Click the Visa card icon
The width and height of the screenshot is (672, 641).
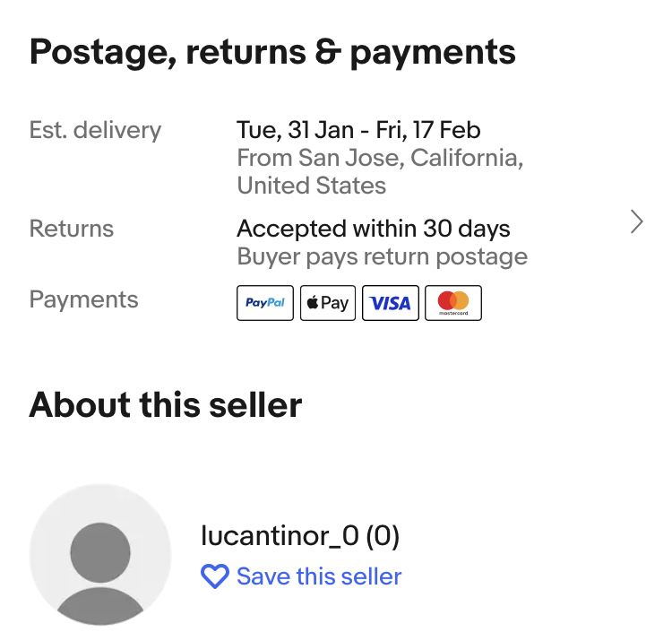point(390,303)
